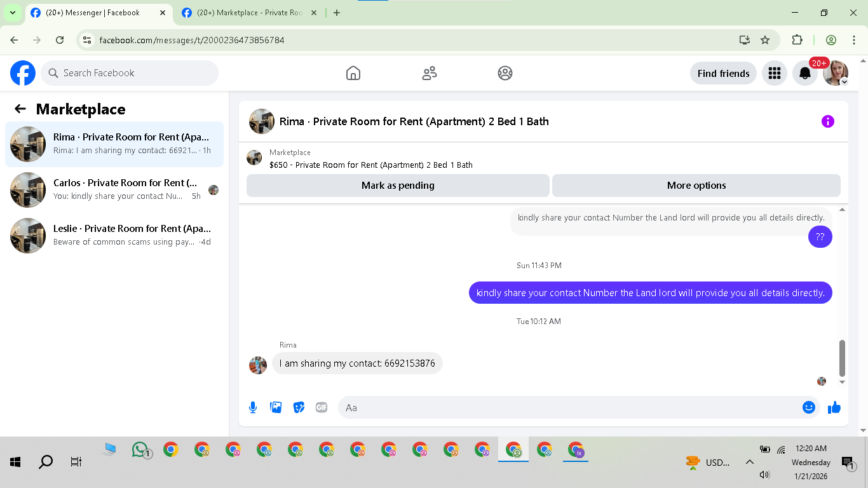Open the account profile picture menu
The width and height of the screenshot is (868, 488).
point(836,73)
